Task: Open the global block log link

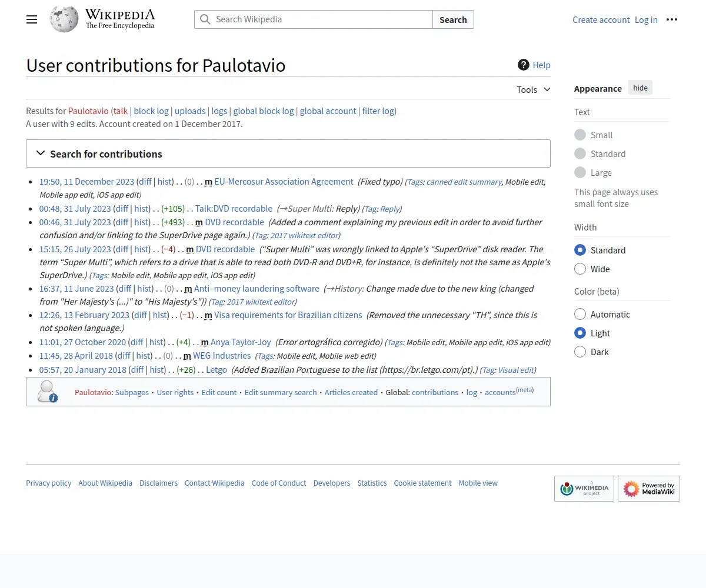Action: coord(264,111)
